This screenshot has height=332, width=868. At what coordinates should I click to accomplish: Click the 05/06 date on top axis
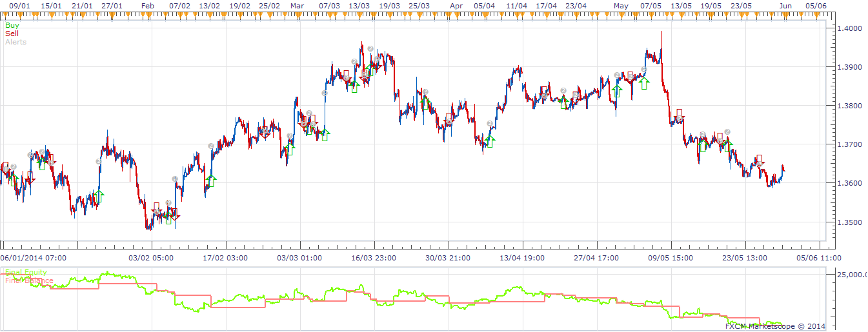(x=816, y=5)
